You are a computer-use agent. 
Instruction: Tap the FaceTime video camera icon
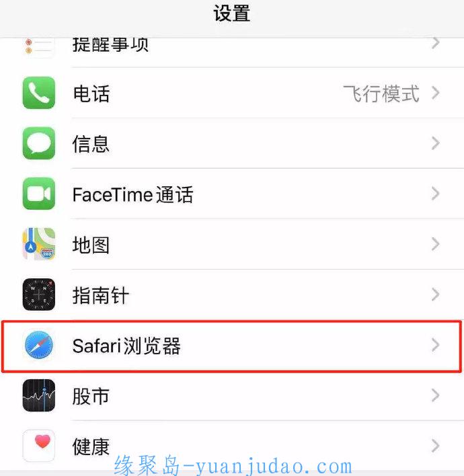point(39,194)
